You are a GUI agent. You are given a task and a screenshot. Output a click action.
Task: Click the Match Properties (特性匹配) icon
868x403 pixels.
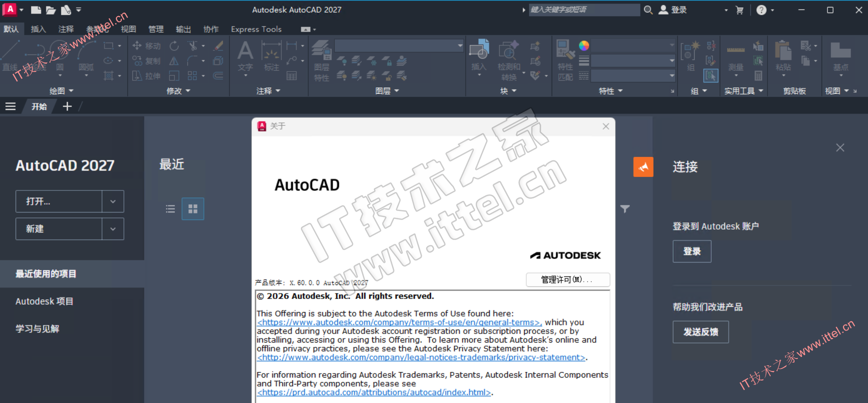point(565,51)
